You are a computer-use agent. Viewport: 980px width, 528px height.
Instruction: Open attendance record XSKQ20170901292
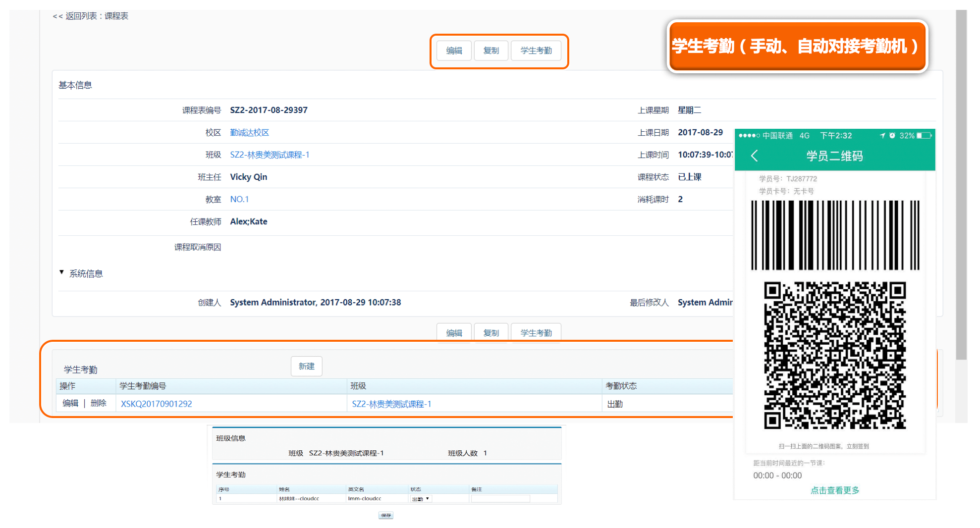157,404
